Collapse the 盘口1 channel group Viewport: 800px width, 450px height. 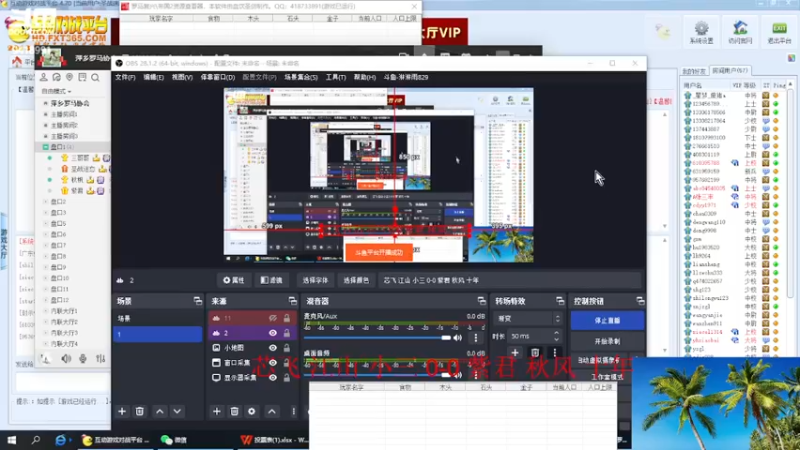[x=45, y=147]
